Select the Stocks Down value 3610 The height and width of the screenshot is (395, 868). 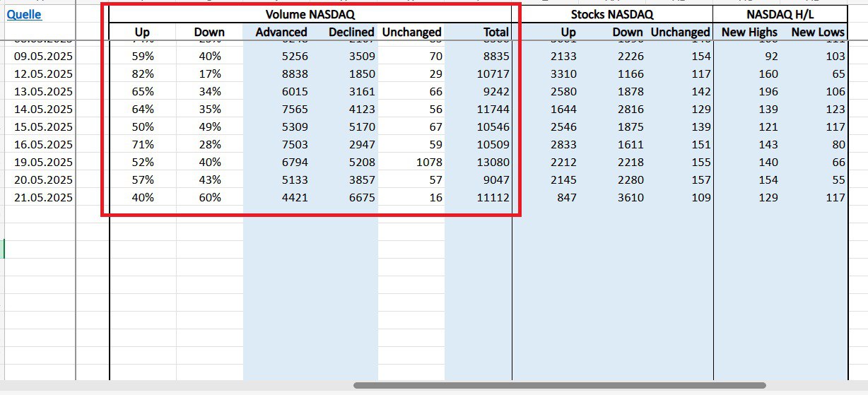click(x=628, y=198)
